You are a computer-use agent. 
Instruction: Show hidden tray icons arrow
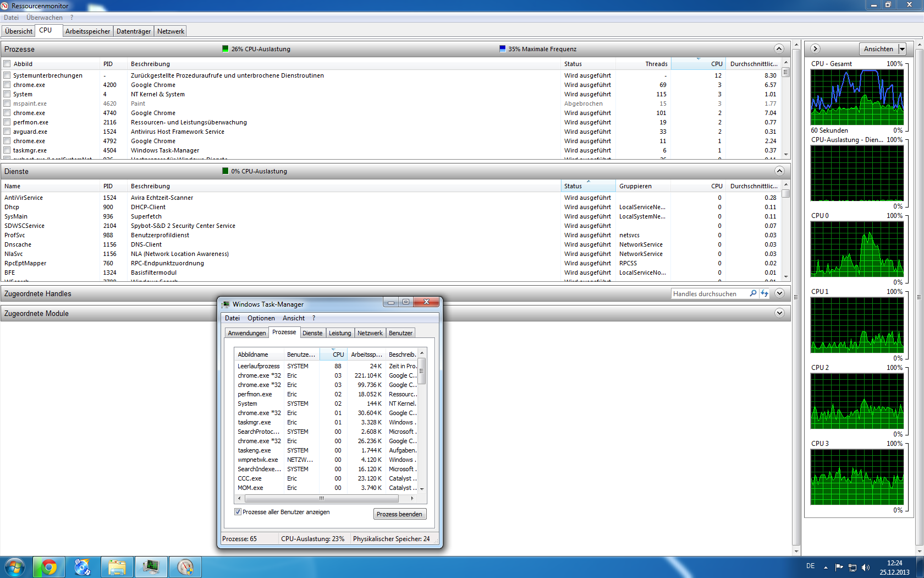[826, 567]
